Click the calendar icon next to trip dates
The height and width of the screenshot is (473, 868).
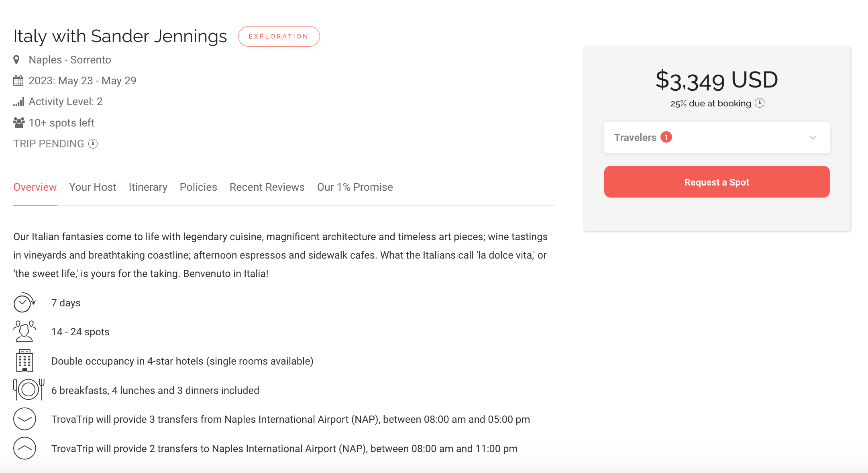coord(18,81)
